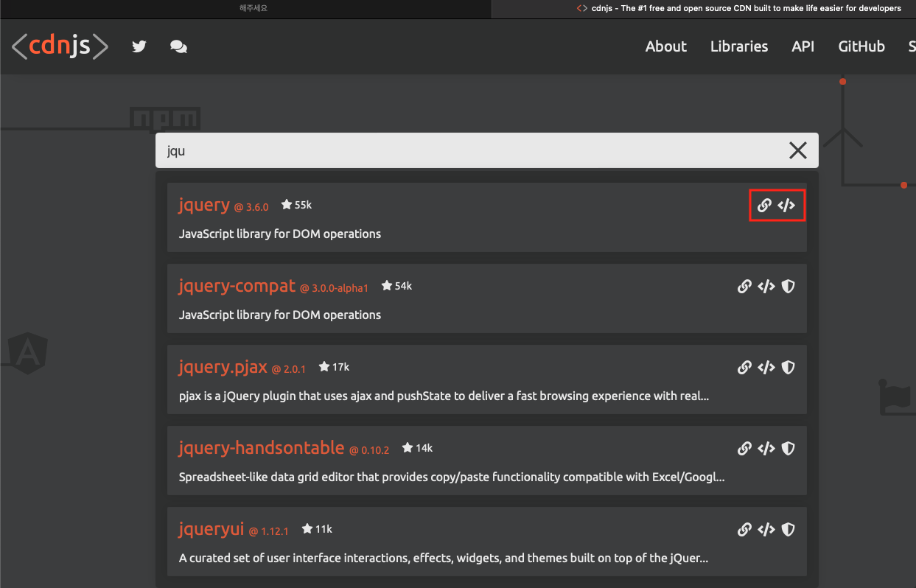The height and width of the screenshot is (588, 916).
Task: Click the 17k star count
Action: [x=334, y=367]
